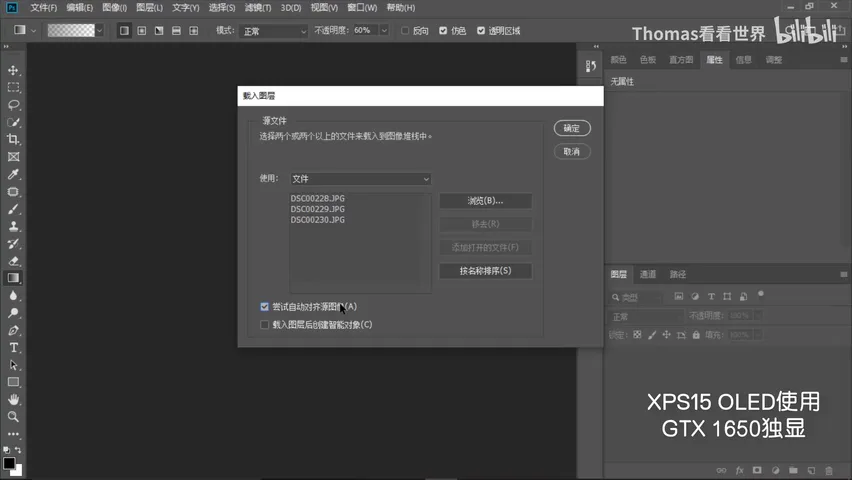
Task: Click the 按名称排序(S) button
Action: point(485,271)
